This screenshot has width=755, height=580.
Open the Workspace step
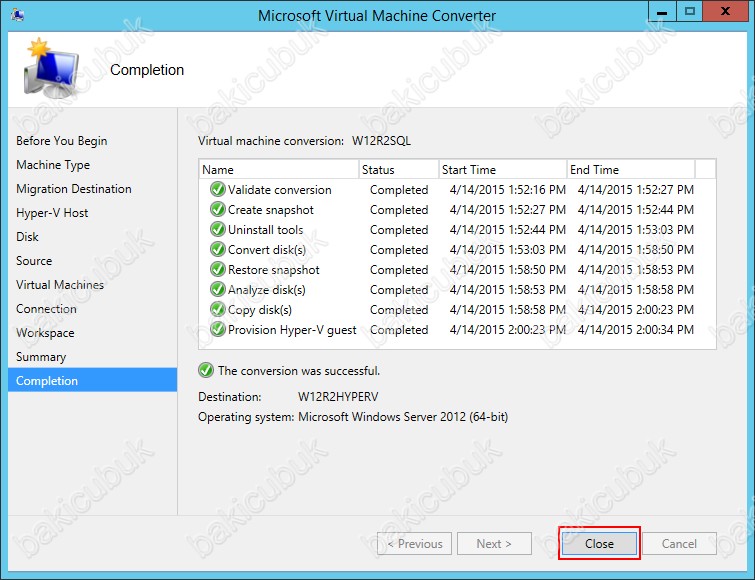tap(45, 333)
